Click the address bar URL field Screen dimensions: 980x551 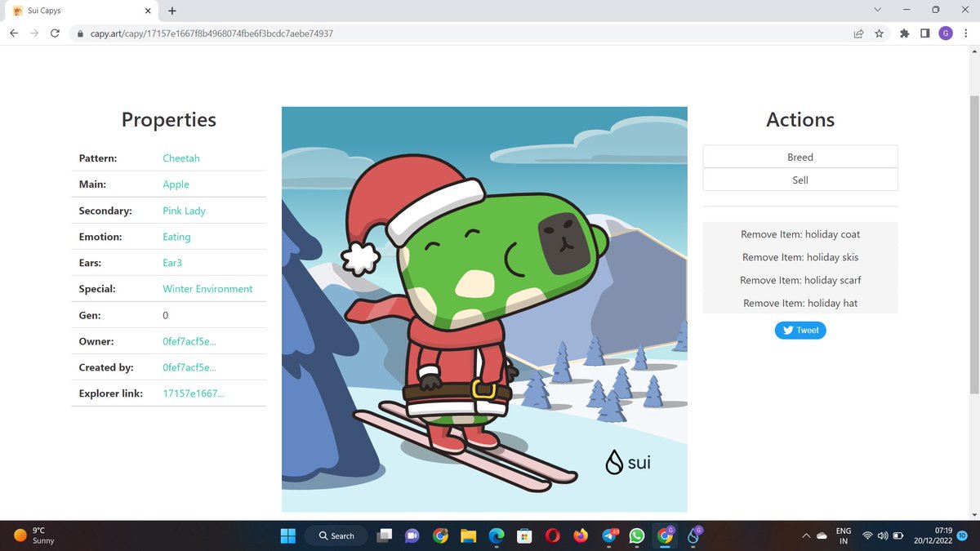coord(457,33)
